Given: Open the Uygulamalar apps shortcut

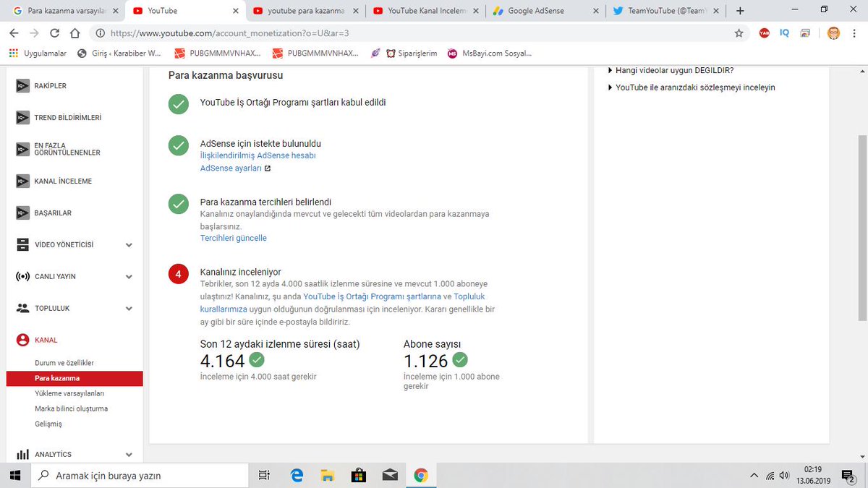Looking at the screenshot, I should 37,53.
